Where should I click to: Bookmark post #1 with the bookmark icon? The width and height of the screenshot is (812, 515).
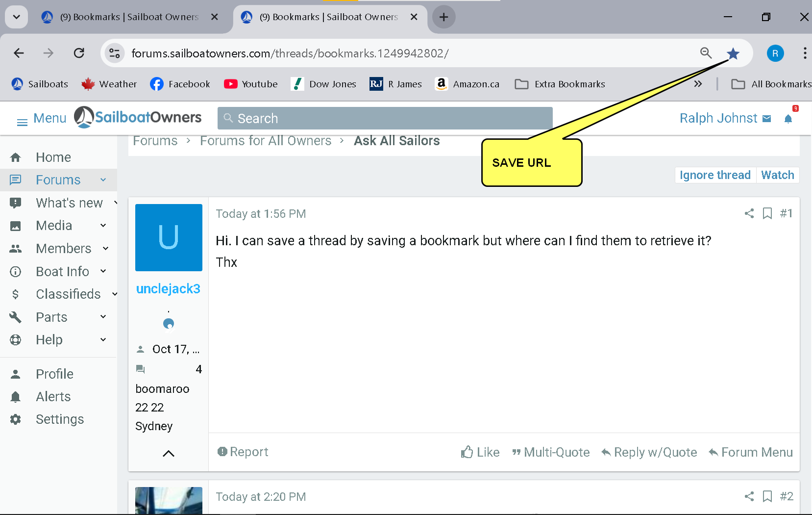point(767,213)
